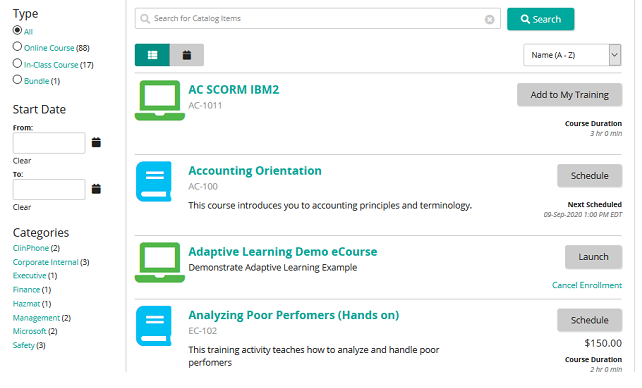
Task: Switch to calendar view icon
Action: point(187,55)
